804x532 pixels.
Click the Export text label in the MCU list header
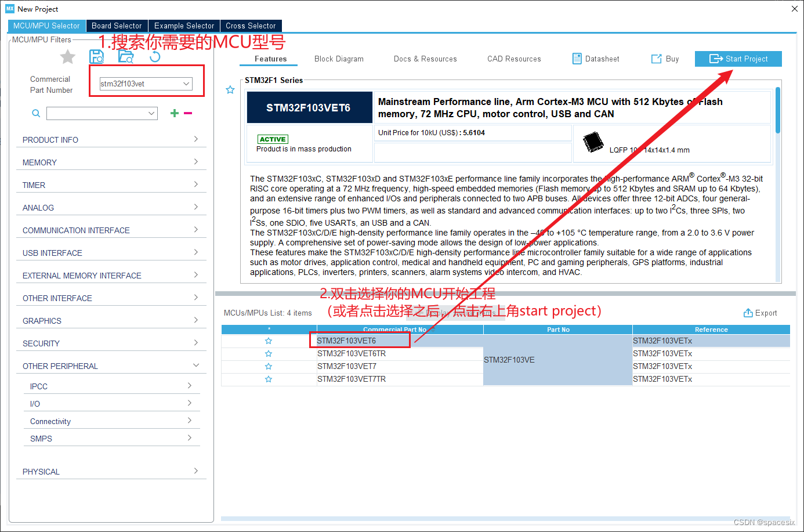tap(766, 313)
